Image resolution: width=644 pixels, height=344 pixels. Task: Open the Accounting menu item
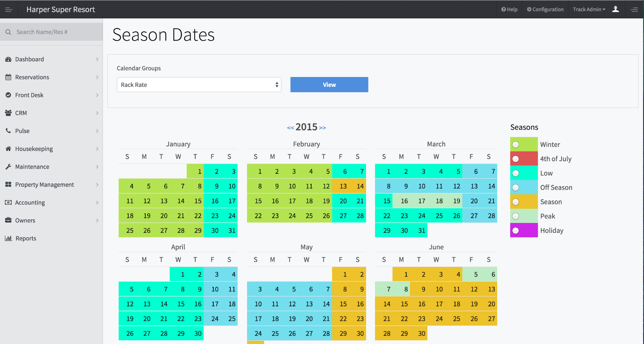[x=30, y=202]
